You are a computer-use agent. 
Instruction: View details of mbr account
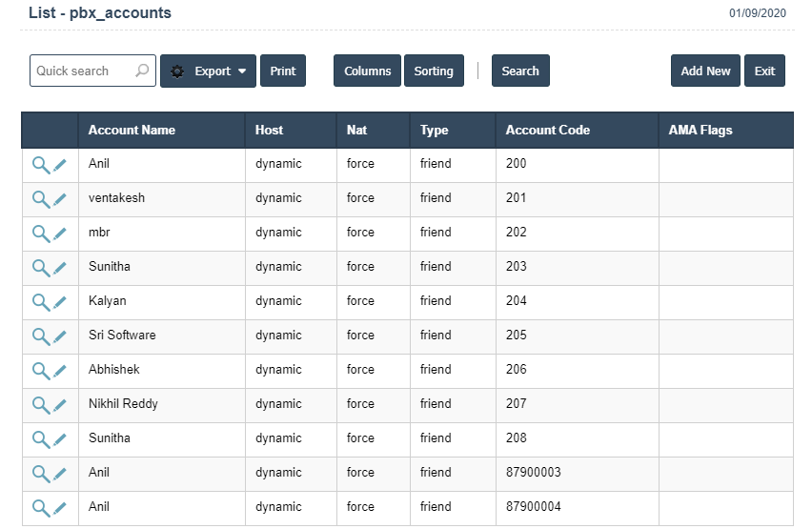(x=41, y=234)
